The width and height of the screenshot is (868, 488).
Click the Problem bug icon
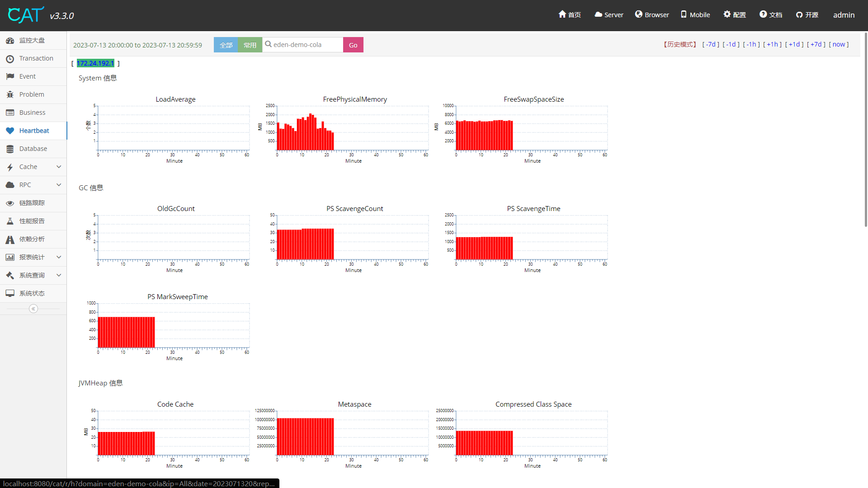(10, 95)
